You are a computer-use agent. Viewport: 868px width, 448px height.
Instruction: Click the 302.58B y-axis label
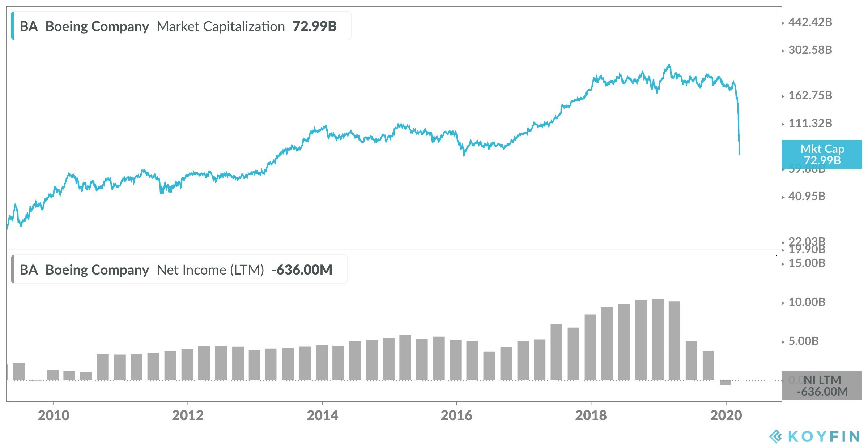(810, 50)
